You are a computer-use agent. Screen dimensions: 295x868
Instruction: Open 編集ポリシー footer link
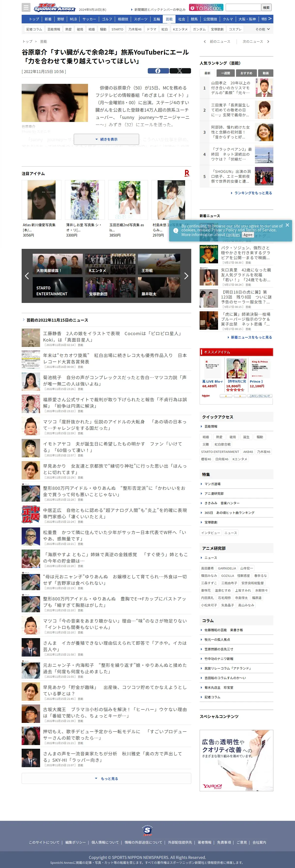coord(75,842)
